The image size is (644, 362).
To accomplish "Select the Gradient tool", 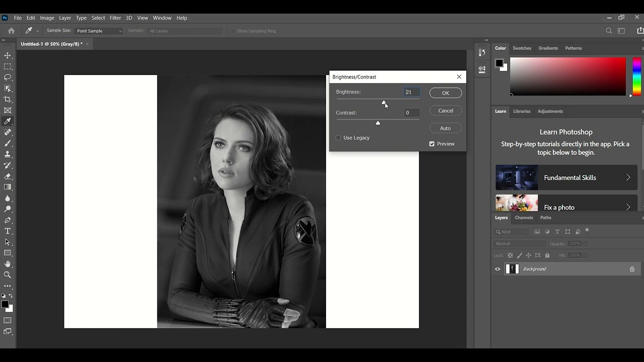I will (x=8, y=187).
